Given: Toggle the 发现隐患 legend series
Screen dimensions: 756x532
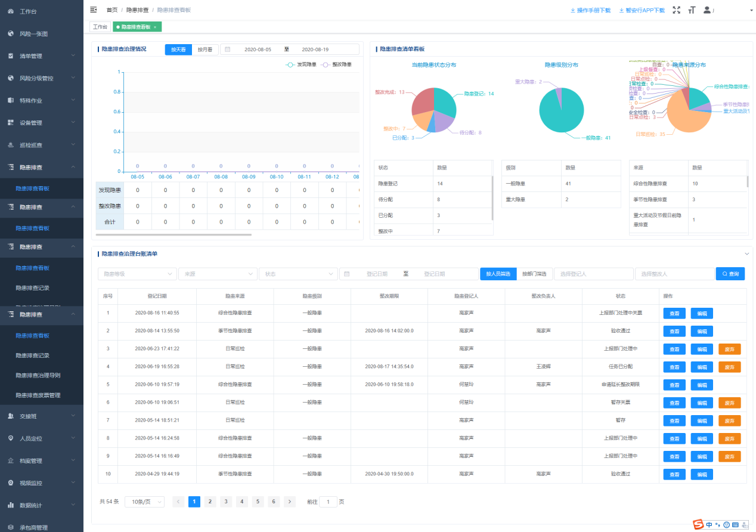Looking at the screenshot, I should 301,64.
